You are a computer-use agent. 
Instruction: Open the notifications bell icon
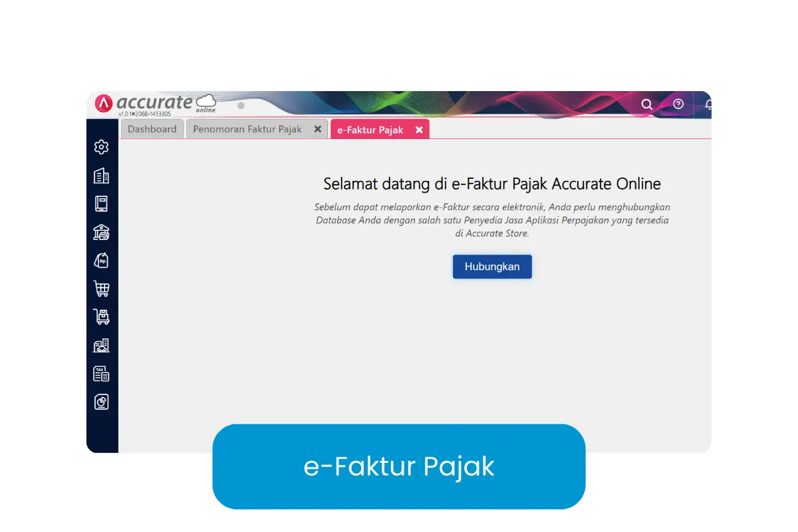pos(708,104)
